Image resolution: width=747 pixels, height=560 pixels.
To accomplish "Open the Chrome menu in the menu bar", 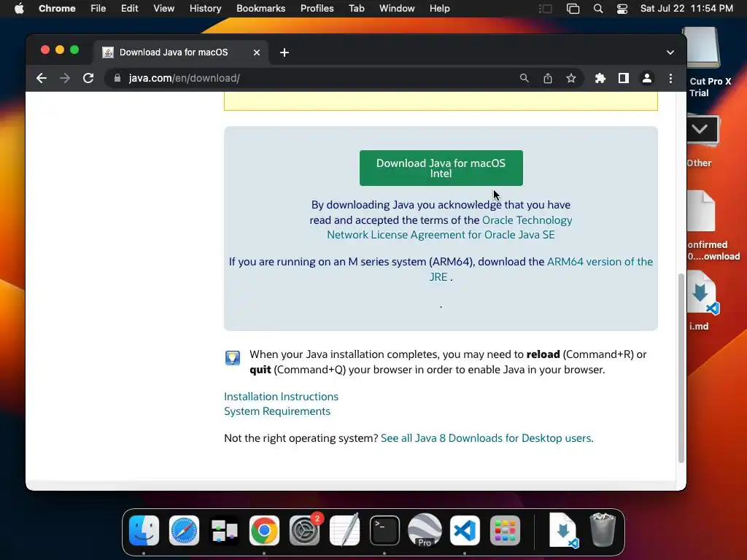I will 57,9.
